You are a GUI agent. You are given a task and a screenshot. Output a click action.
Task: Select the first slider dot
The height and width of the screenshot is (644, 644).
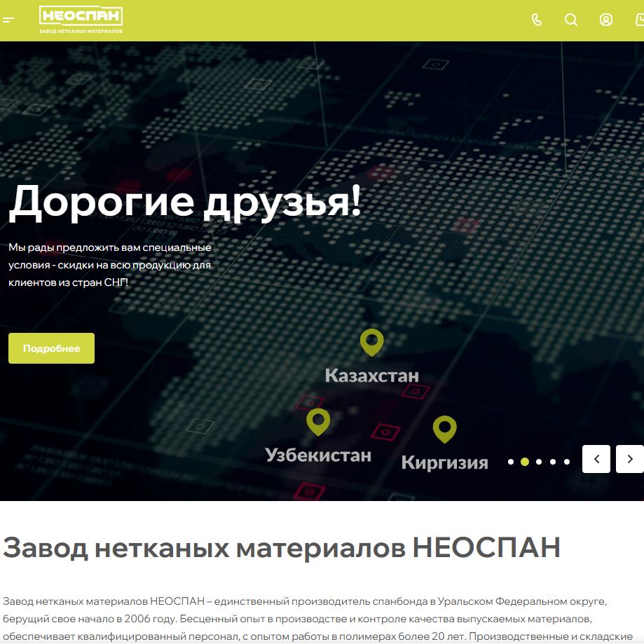click(509, 462)
